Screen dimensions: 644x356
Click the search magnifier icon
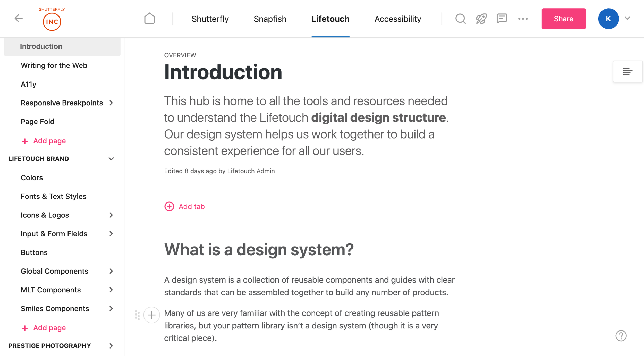point(460,19)
